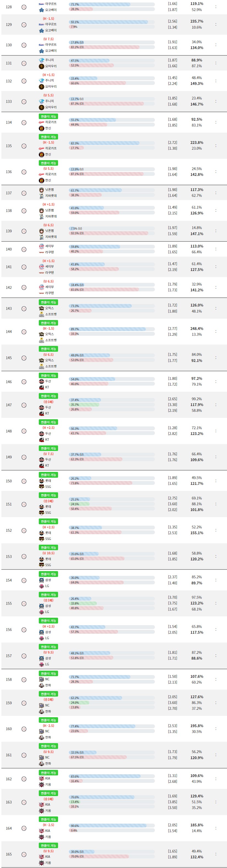The height and width of the screenshot is (868, 227).
Task: Click the baseball icon in row 150
Action: 24,481
